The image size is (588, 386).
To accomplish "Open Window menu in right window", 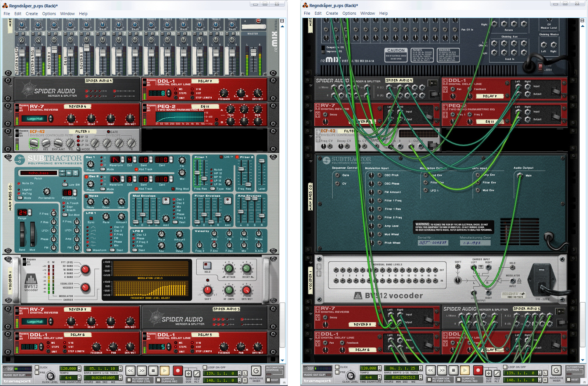I will pos(367,13).
